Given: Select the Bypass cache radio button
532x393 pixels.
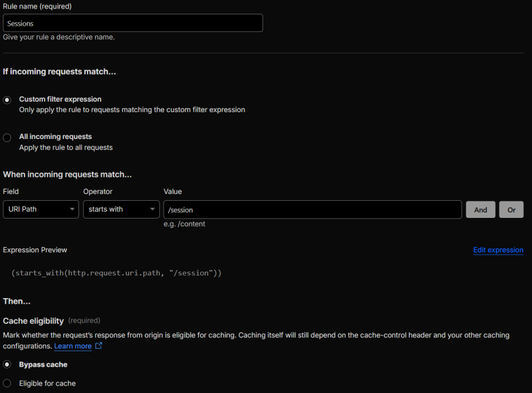Looking at the screenshot, I should click(7, 365).
